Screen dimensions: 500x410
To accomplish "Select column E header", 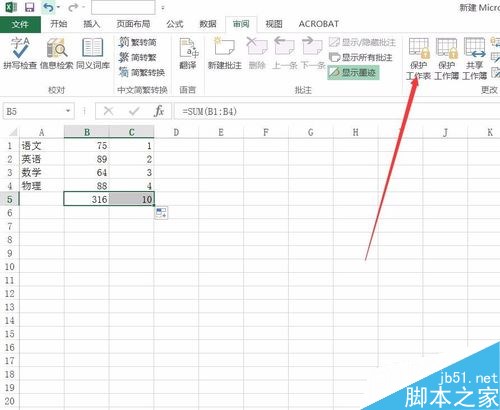I will 221,132.
